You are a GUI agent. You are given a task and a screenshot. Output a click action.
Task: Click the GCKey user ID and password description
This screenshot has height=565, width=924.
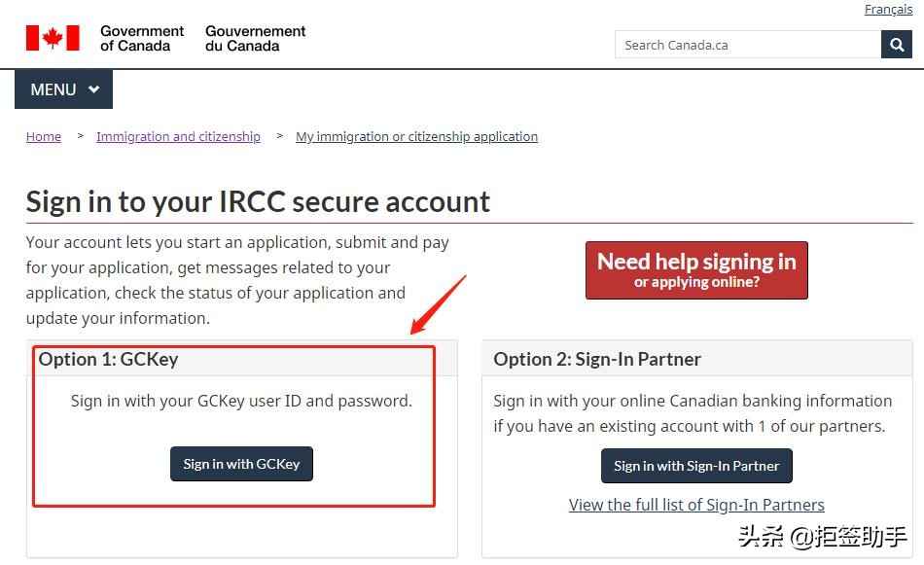pyautogui.click(x=241, y=401)
